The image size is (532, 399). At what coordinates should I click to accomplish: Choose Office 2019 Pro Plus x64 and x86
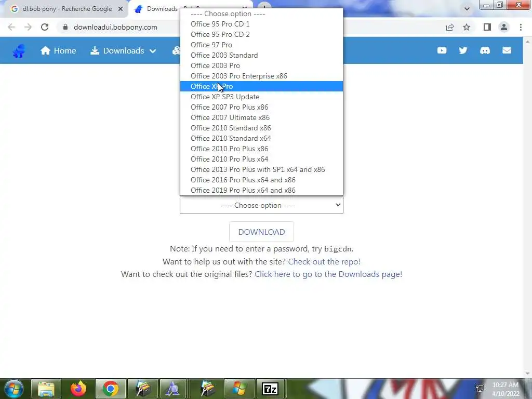tap(262, 190)
